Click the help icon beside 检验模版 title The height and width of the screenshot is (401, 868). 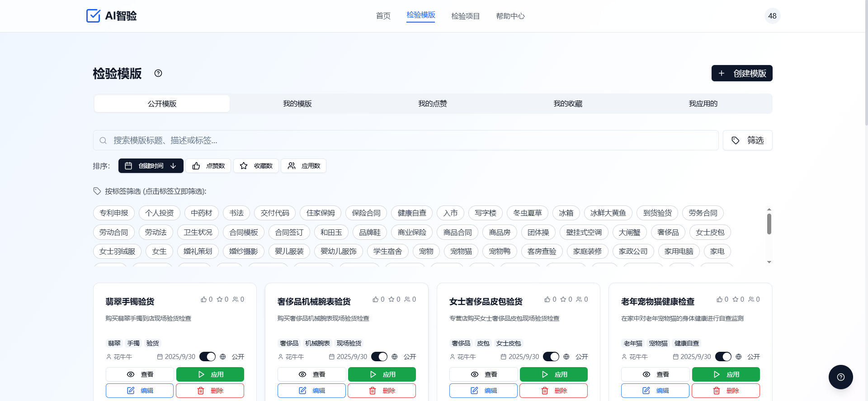point(158,73)
